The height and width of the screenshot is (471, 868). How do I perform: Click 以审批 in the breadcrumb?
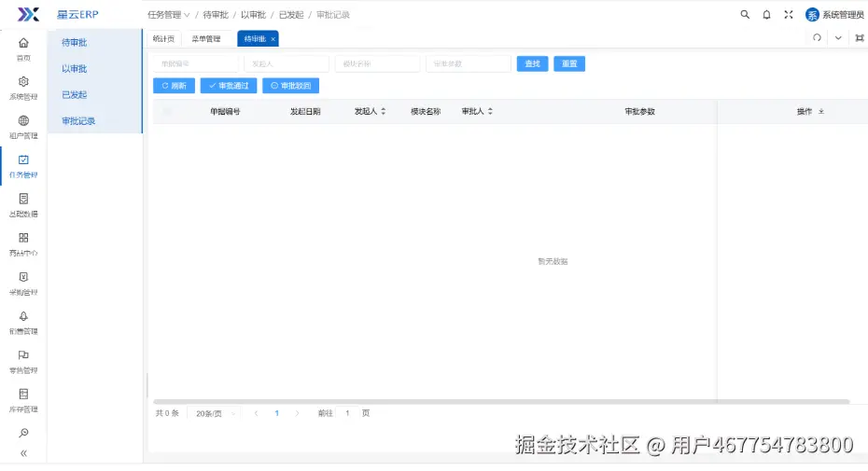point(253,15)
